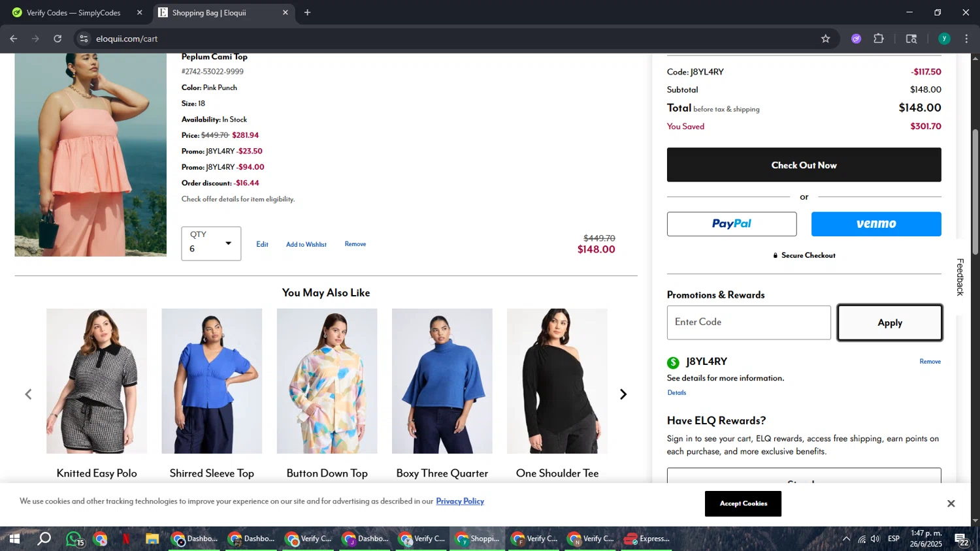Viewport: 980px width, 551px height.
Task: Open the One Shoulder Tee product image
Action: 557,381
